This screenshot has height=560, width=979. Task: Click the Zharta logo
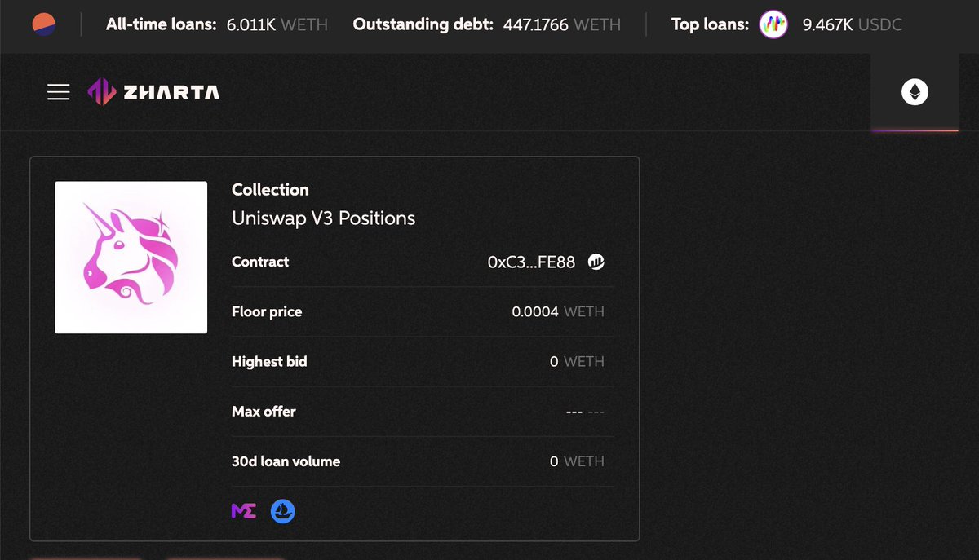point(153,92)
